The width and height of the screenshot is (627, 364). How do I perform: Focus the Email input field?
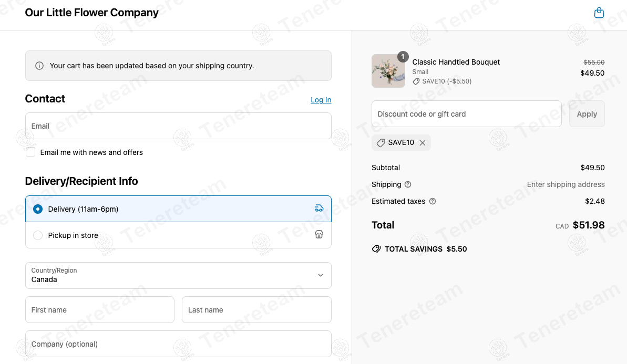click(178, 126)
